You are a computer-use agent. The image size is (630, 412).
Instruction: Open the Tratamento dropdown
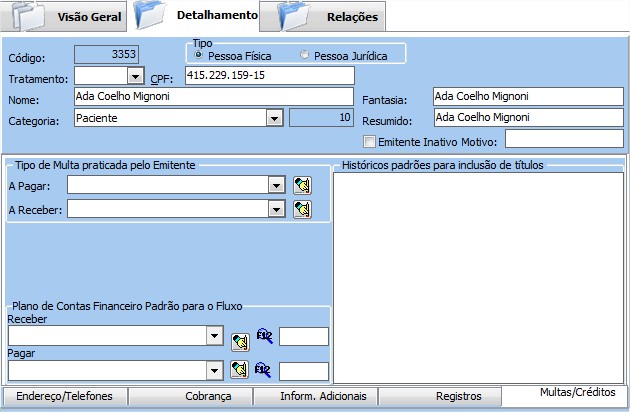click(x=135, y=76)
